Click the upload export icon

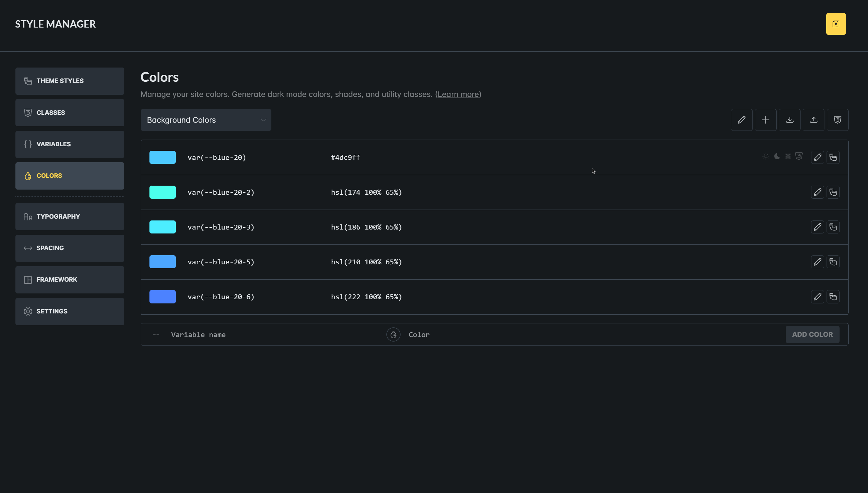[x=814, y=120]
